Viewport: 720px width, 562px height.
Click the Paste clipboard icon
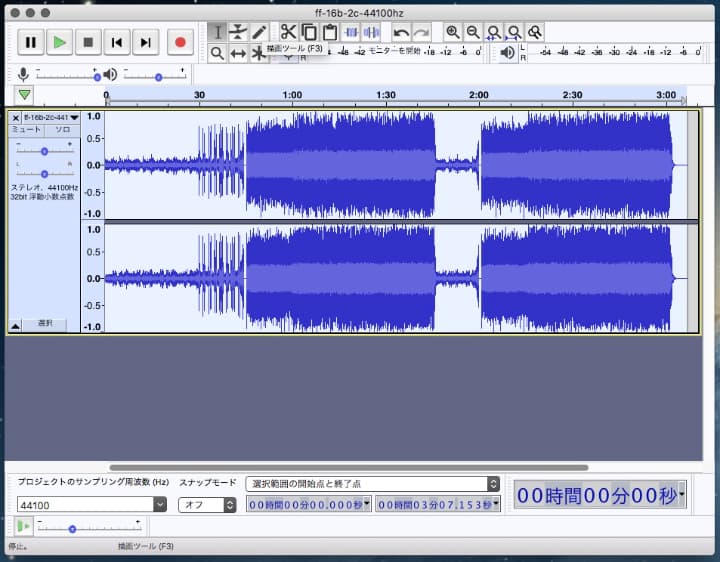tap(329, 32)
